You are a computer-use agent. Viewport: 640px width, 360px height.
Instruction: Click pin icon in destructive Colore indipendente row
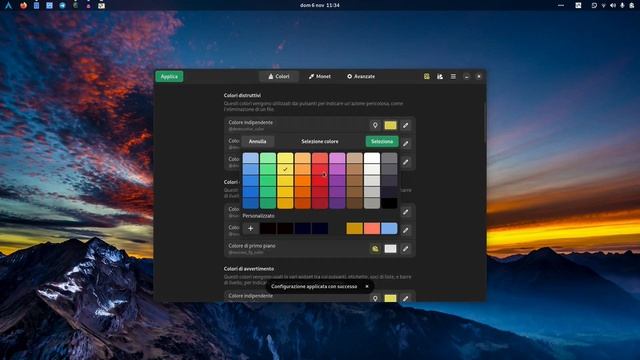[x=375, y=125]
